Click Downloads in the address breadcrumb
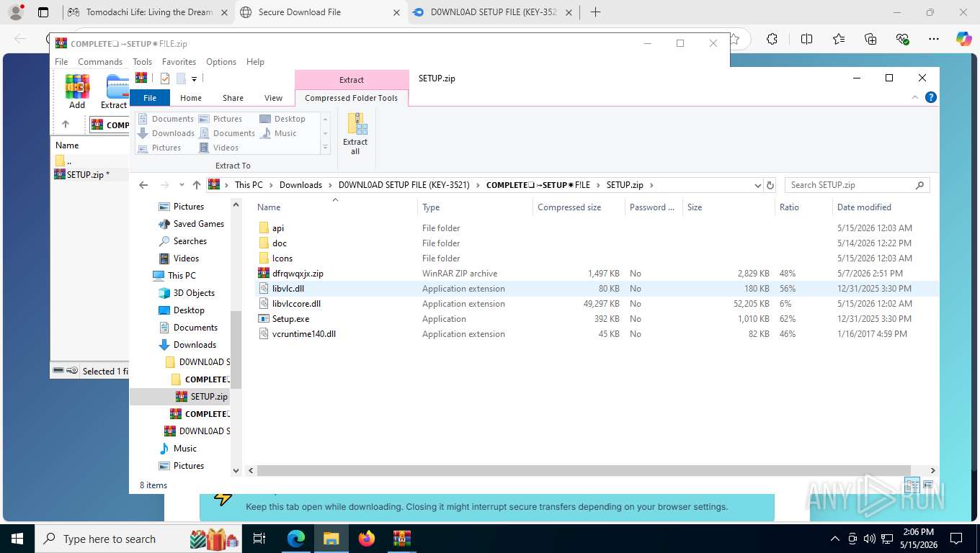Image resolution: width=980 pixels, height=553 pixels. pyautogui.click(x=300, y=185)
